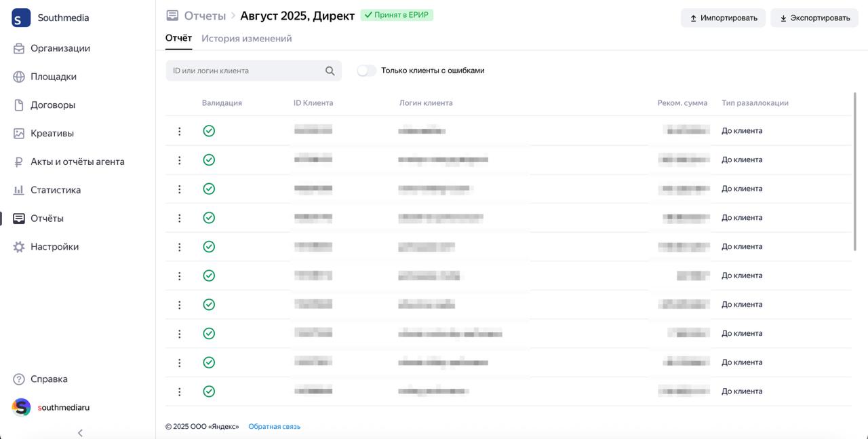
Task: Open Организации via its briefcase icon
Action: click(x=19, y=48)
